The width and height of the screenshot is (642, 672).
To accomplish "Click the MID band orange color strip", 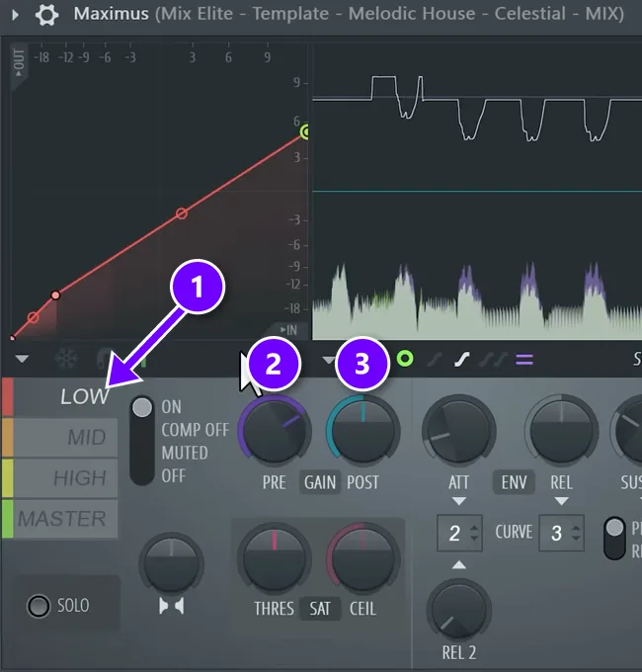I will coord(7,438).
